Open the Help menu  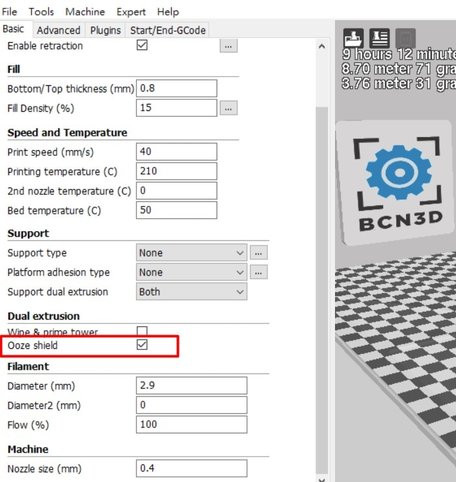(x=168, y=12)
